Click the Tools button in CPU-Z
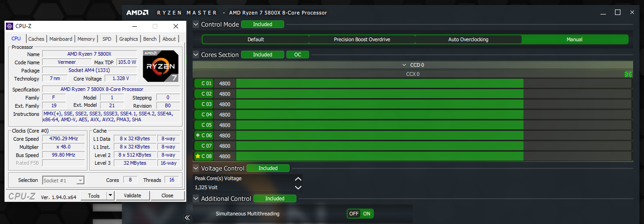644x224 pixels. click(94, 195)
